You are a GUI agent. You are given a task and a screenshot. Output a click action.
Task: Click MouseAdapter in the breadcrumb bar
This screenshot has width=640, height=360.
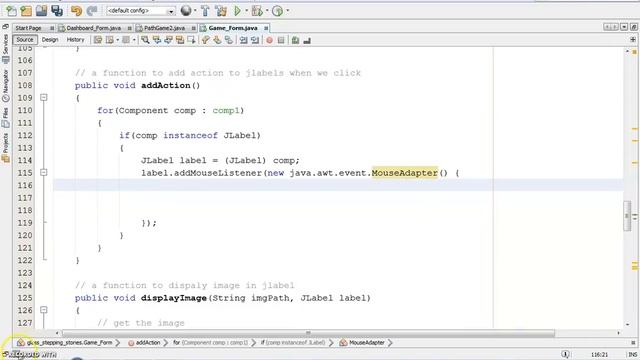pyautogui.click(x=362, y=343)
